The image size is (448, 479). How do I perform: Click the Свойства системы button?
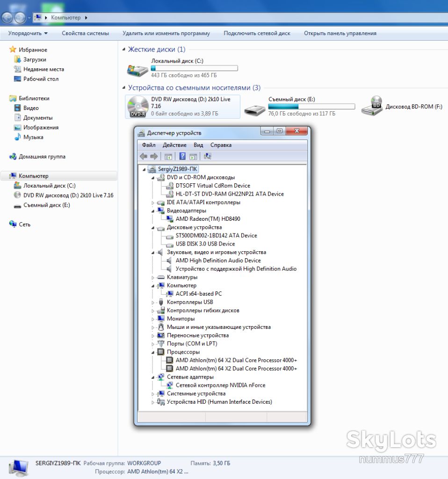click(x=85, y=33)
